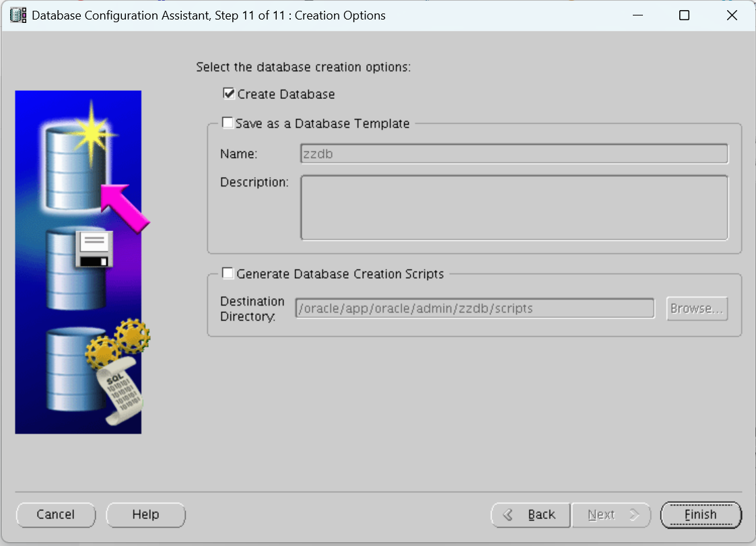Image resolution: width=756 pixels, height=546 pixels.
Task: Click the disabled Next button
Action: 611,514
